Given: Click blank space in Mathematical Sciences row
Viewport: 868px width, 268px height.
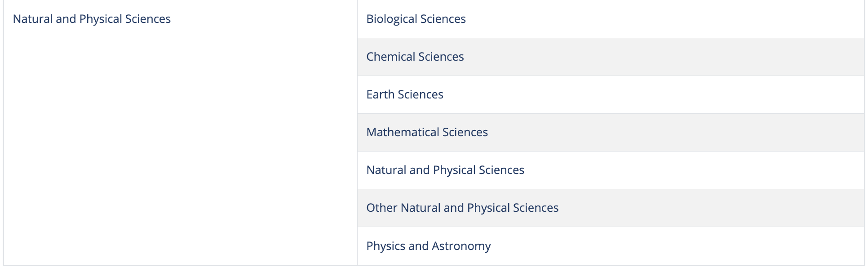Looking at the screenshot, I should tap(674, 132).
